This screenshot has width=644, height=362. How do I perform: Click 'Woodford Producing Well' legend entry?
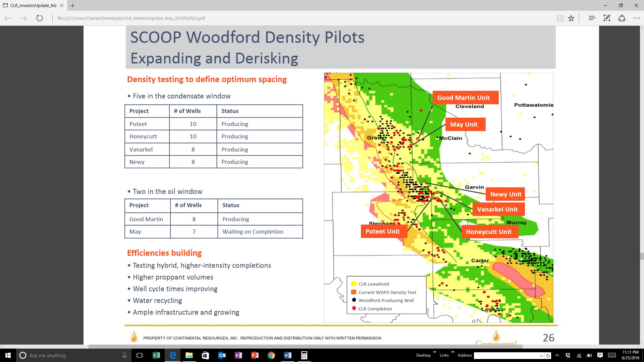[x=383, y=300]
